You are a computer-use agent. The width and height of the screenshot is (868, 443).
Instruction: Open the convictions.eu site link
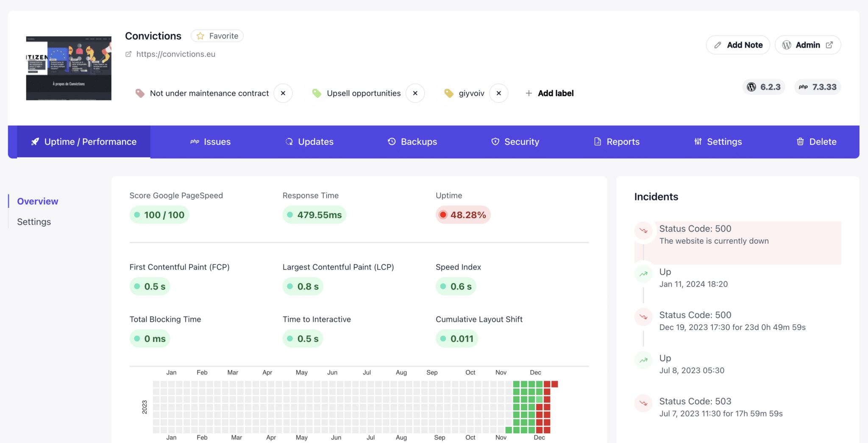(x=175, y=54)
